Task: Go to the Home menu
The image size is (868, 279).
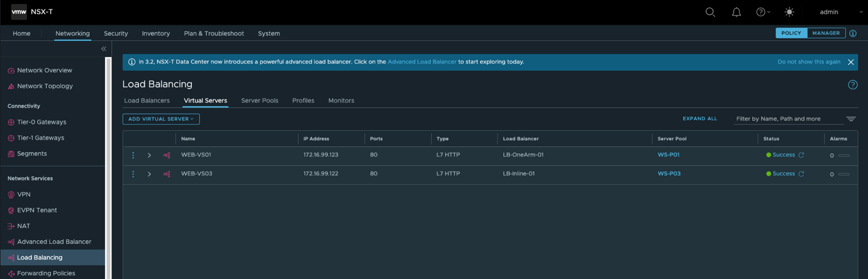Action: pos(21,33)
